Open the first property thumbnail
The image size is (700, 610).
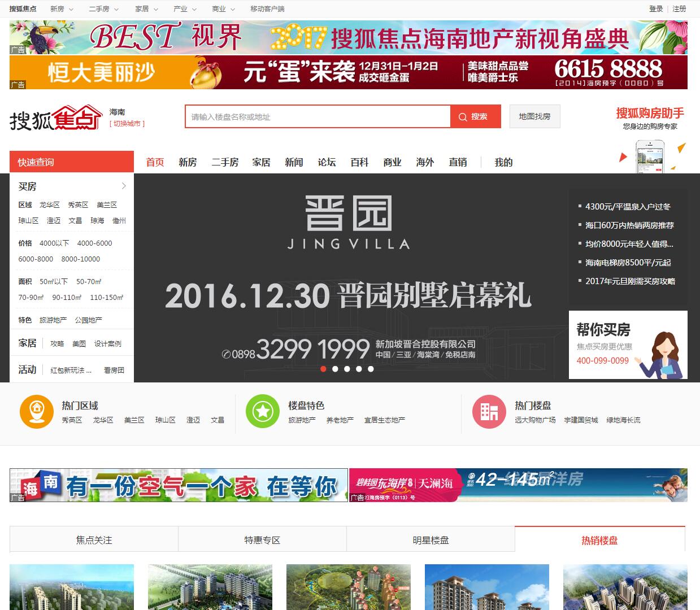click(x=72, y=587)
